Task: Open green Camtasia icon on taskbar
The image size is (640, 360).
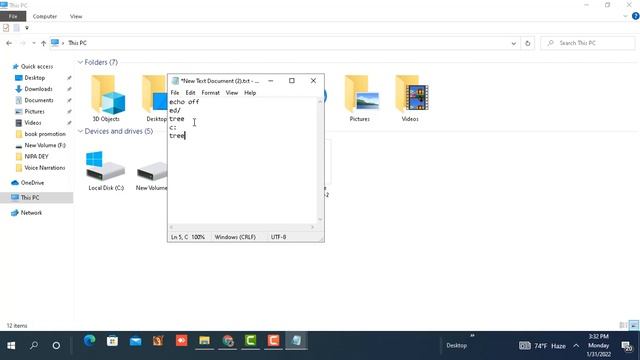Action: coord(251,341)
